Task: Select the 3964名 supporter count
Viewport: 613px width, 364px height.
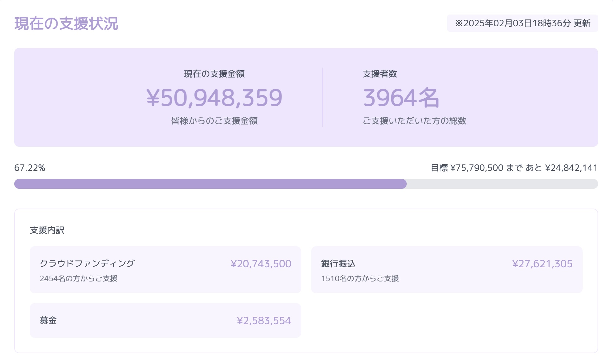Action: pyautogui.click(x=401, y=98)
